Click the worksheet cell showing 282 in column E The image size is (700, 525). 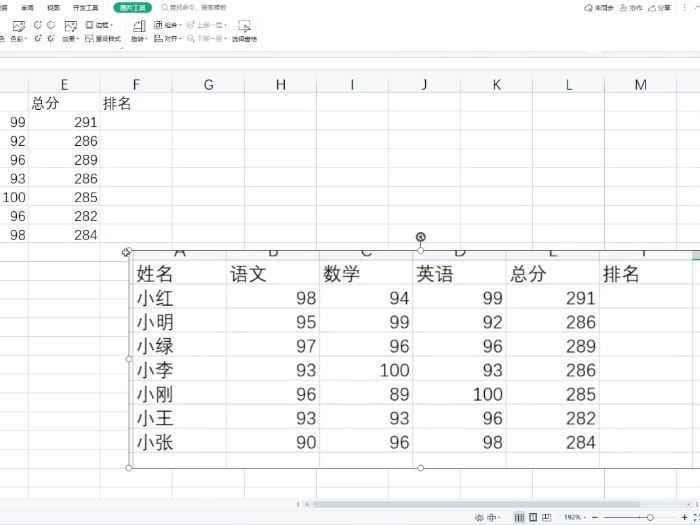tap(64, 216)
